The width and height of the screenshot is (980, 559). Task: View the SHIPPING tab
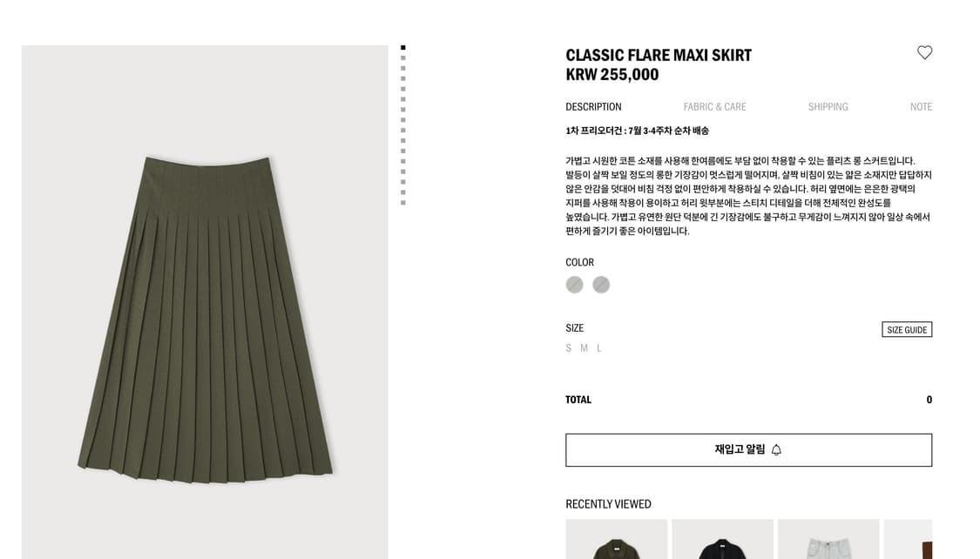click(x=828, y=107)
